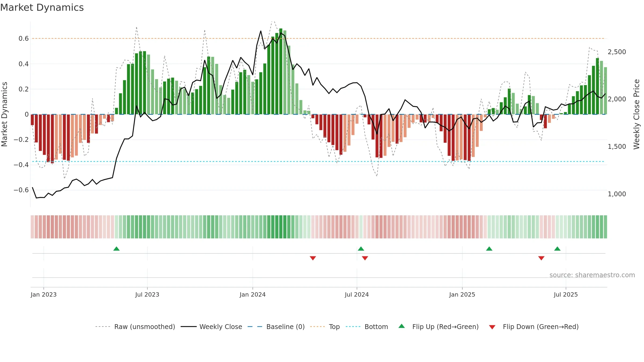Click the May 2025 red flip-down triangle marker
Image resolution: width=644 pixels, height=362 pixels.
click(x=541, y=258)
